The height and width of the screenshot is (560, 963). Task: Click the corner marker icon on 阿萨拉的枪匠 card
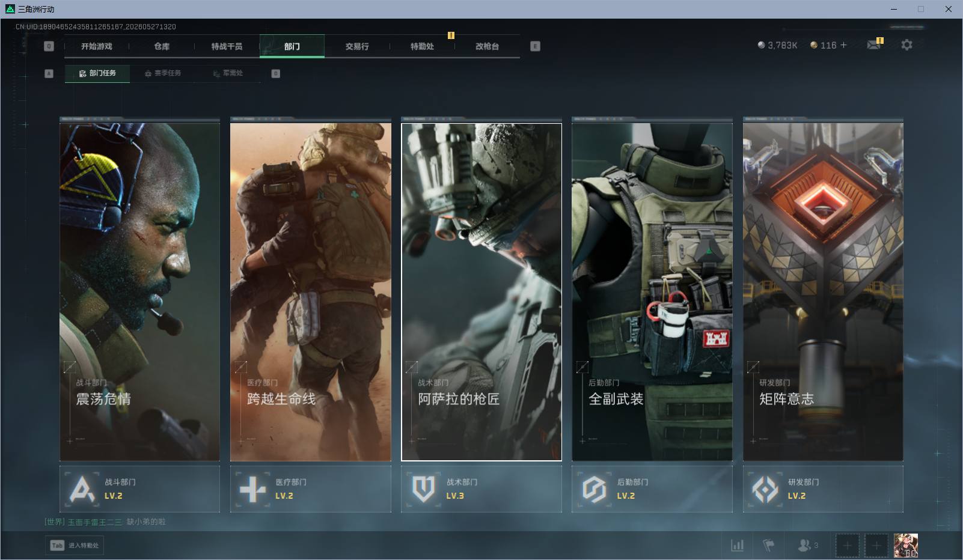pos(411,367)
